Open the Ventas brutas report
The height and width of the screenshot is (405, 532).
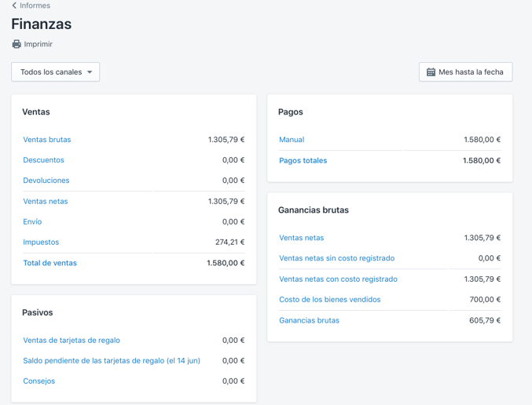pos(47,140)
